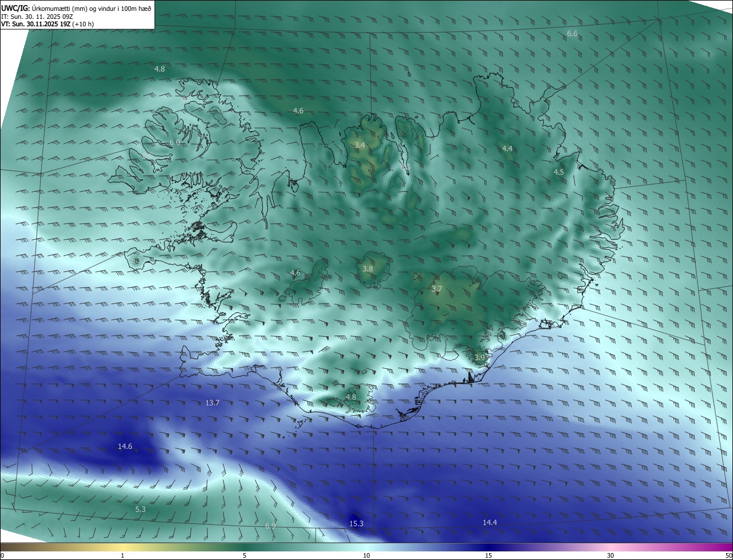The height and width of the screenshot is (560, 733).
Task: Click the '1' tick label on the color scale
Action: pos(123,555)
